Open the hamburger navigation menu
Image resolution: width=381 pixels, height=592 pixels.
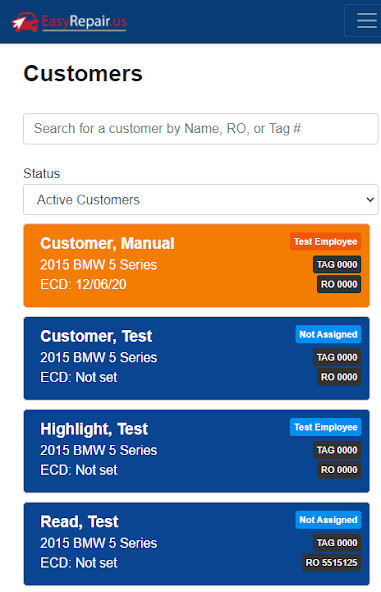364,20
